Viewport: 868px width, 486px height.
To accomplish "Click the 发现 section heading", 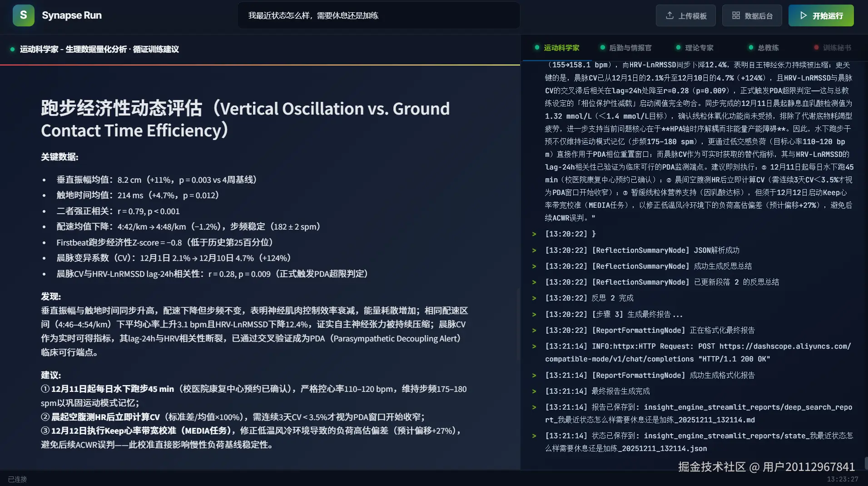I will tap(51, 296).
